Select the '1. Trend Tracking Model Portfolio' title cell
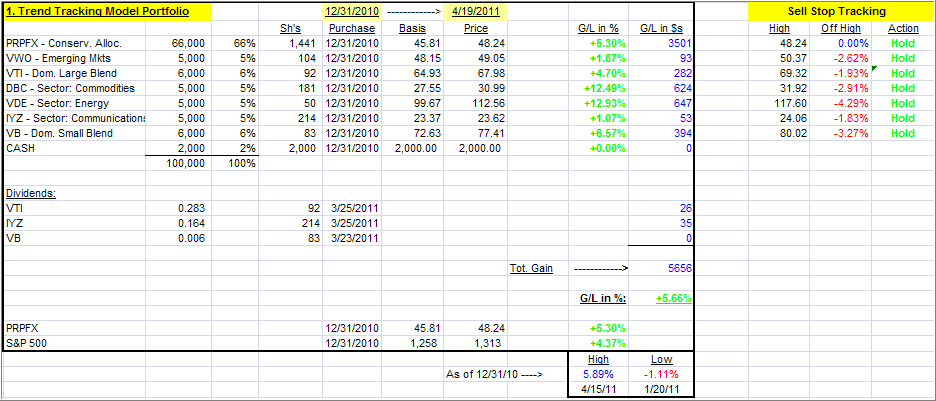 click(x=107, y=11)
